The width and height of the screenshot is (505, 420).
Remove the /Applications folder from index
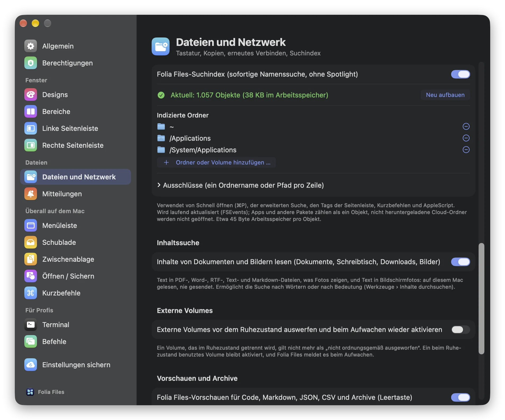(466, 138)
